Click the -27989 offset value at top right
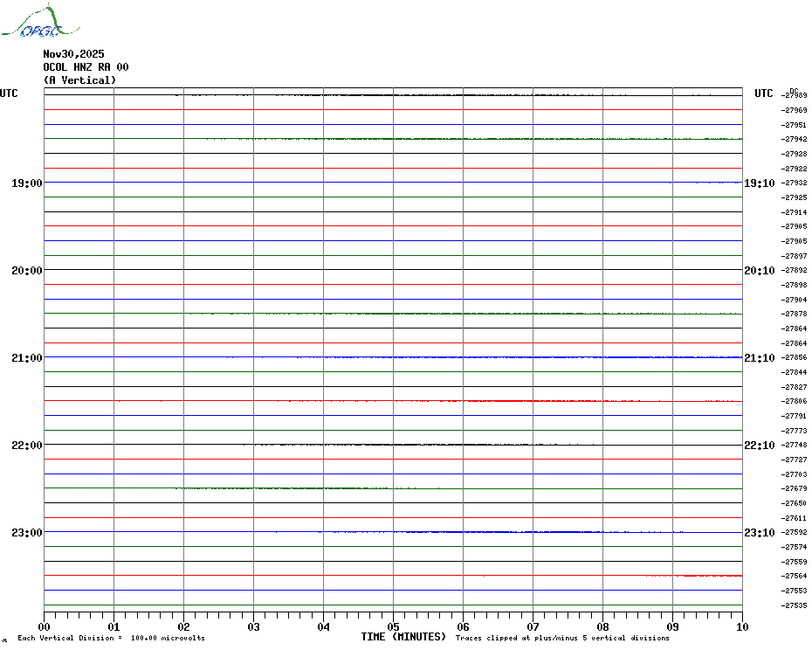The height and width of the screenshot is (650, 812). pyautogui.click(x=795, y=96)
